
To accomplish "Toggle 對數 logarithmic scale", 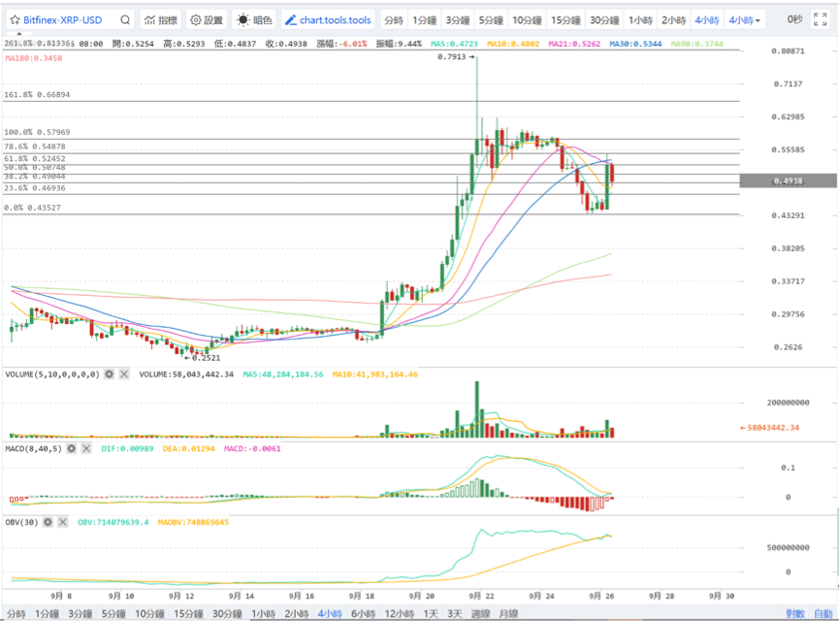I will 795,613.
